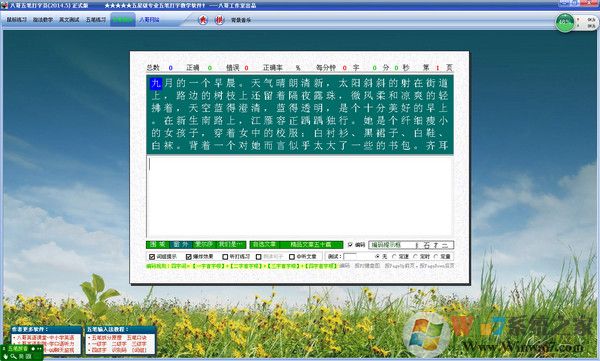The width and height of the screenshot is (600, 361).
Task: Open the 八哥网站 link
Action: coord(149,20)
